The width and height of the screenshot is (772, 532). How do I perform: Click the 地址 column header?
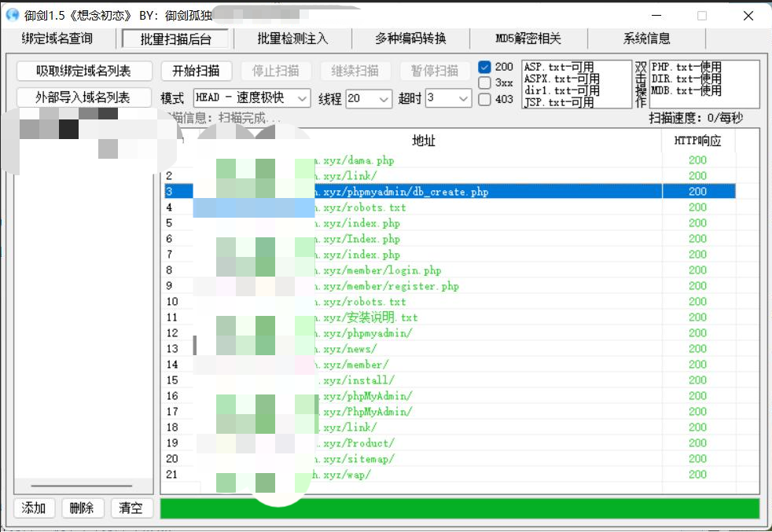424,141
